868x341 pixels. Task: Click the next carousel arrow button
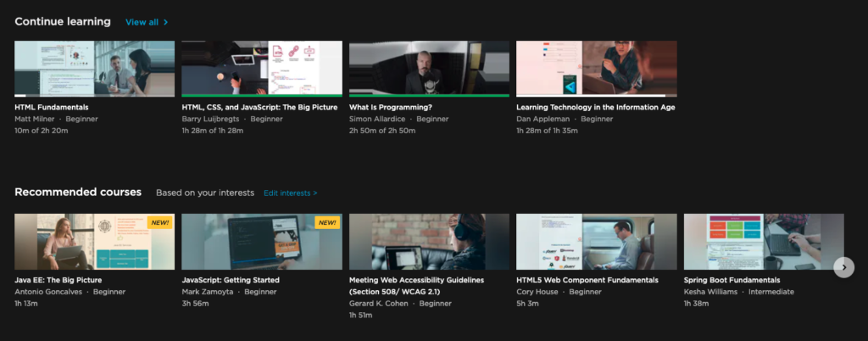pyautogui.click(x=843, y=267)
